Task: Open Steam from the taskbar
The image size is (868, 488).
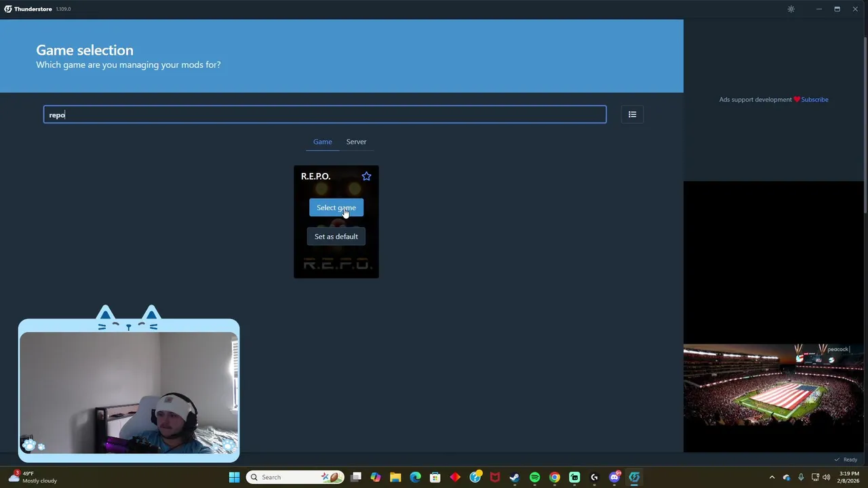Action: (x=515, y=477)
